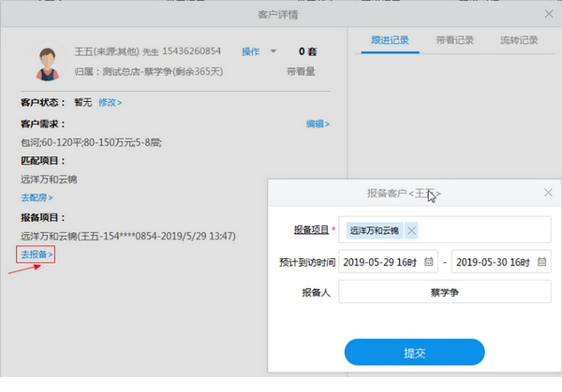Viewport: 562px width, 392px height.
Task: Select the 流转记录 tab
Action: (519, 41)
